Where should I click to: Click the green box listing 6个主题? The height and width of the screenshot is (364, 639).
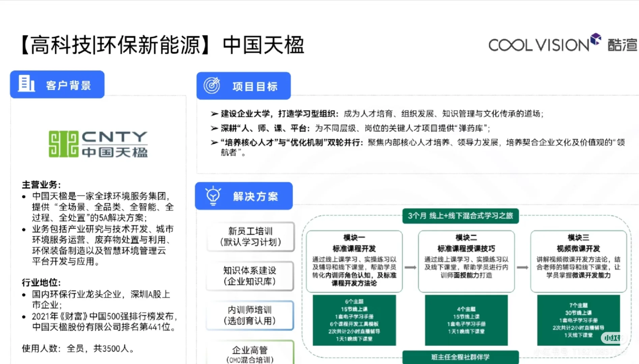point(354,320)
